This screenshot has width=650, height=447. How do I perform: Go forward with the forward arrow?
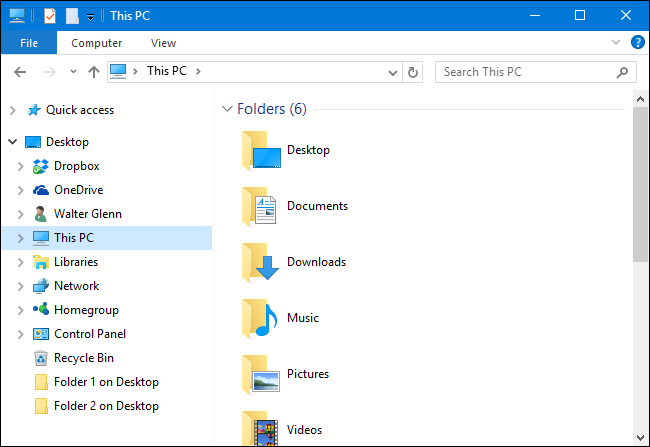click(50, 72)
